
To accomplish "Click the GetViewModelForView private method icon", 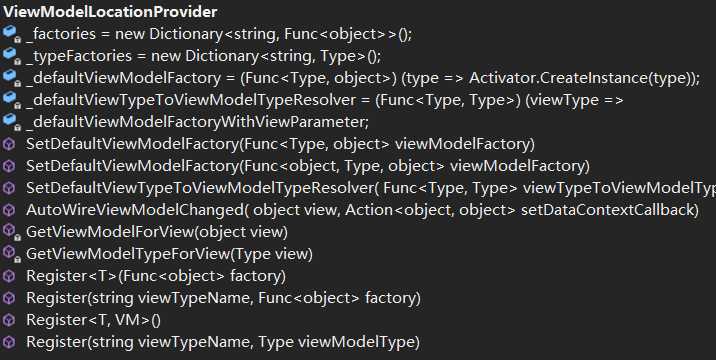I will pyautogui.click(x=10, y=232).
